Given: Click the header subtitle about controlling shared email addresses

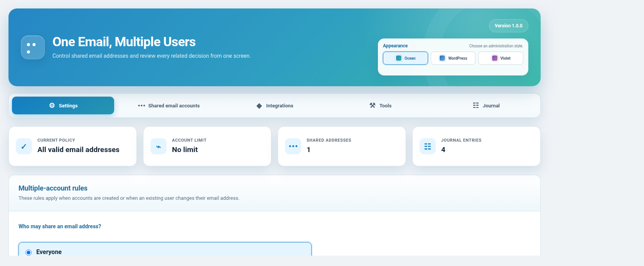Looking at the screenshot, I should pos(152,56).
